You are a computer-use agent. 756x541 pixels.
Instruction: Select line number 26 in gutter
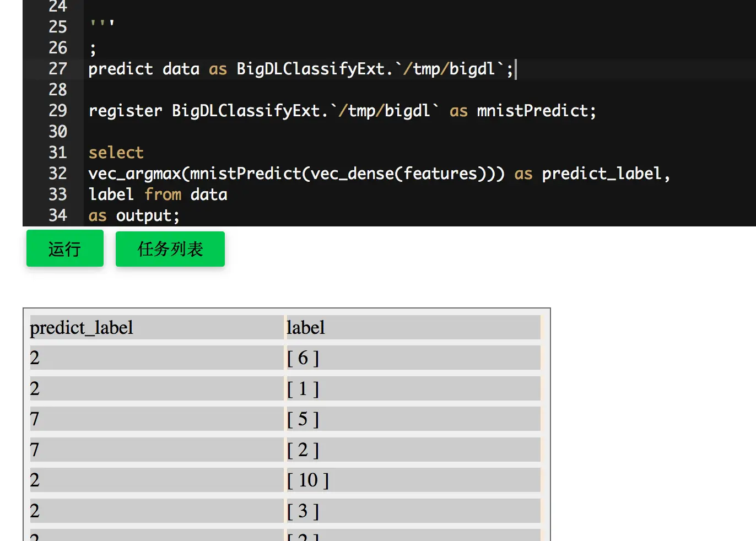click(58, 48)
